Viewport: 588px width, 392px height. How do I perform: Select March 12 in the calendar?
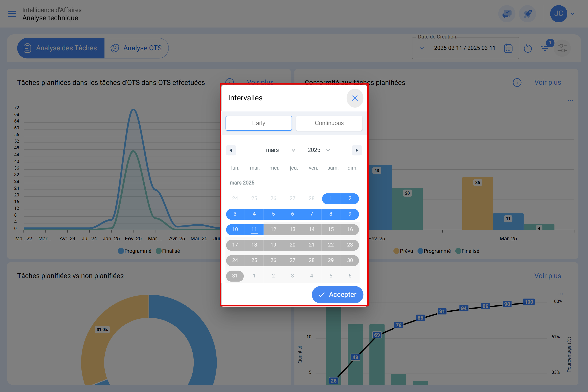[273, 230]
